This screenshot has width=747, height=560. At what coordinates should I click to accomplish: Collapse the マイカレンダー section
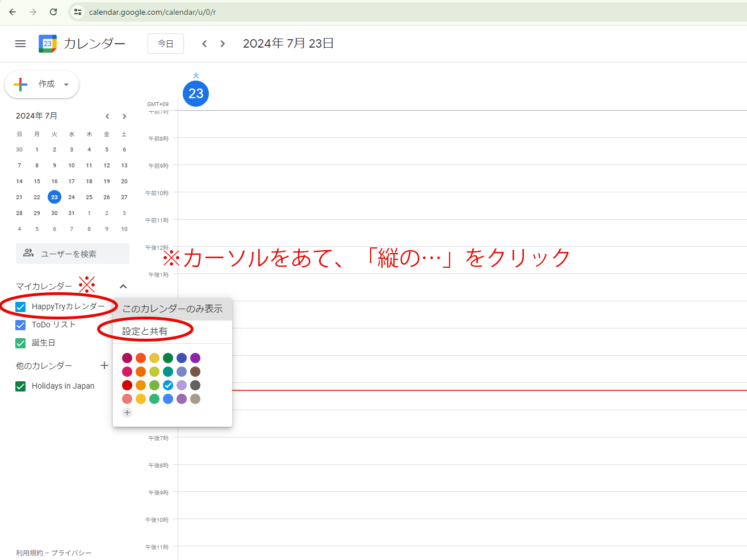(123, 287)
